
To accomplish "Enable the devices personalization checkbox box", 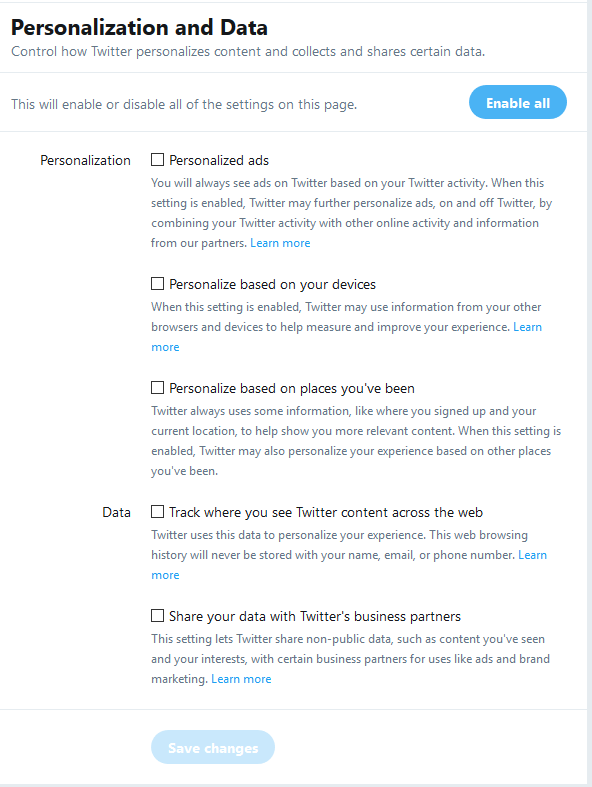I will (x=158, y=284).
